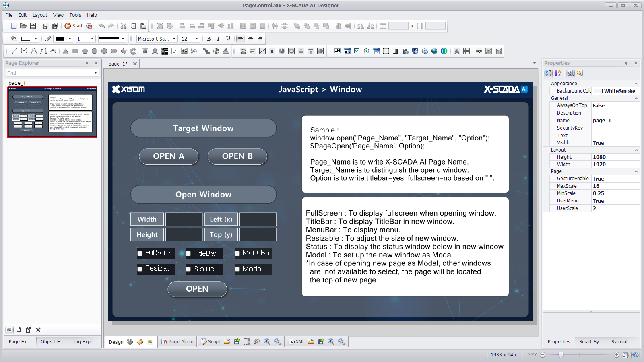Image resolution: width=644 pixels, height=362 pixels.
Task: Select the blue earth globe tool
Action: 434,51
